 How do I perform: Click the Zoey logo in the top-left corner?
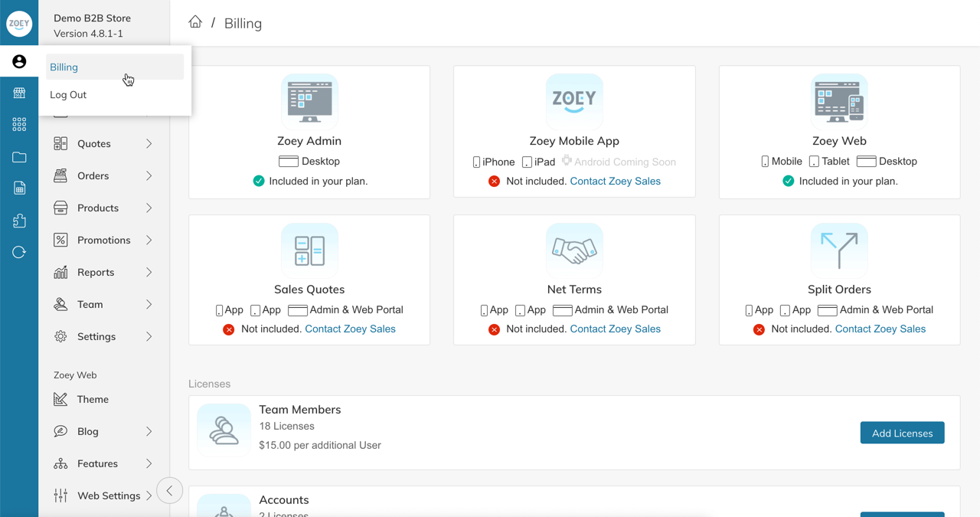pos(19,24)
